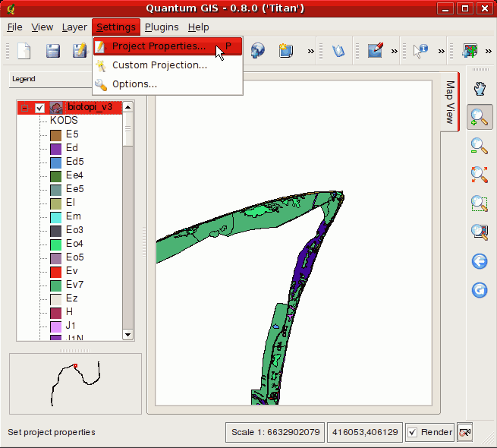This screenshot has width=497, height=448.
Task: Choose Project Properties... from Settings menu
Action: [168, 46]
